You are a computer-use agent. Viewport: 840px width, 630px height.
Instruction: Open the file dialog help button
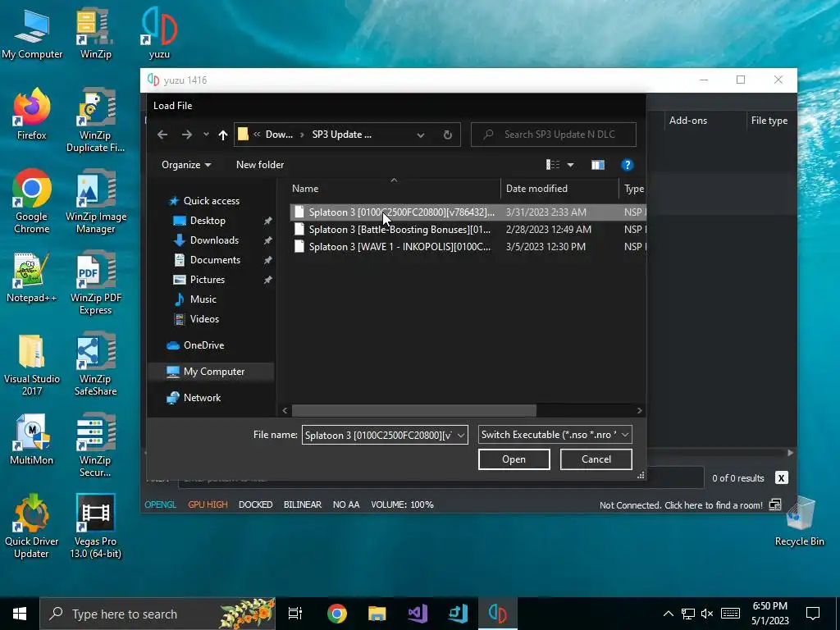coord(627,165)
